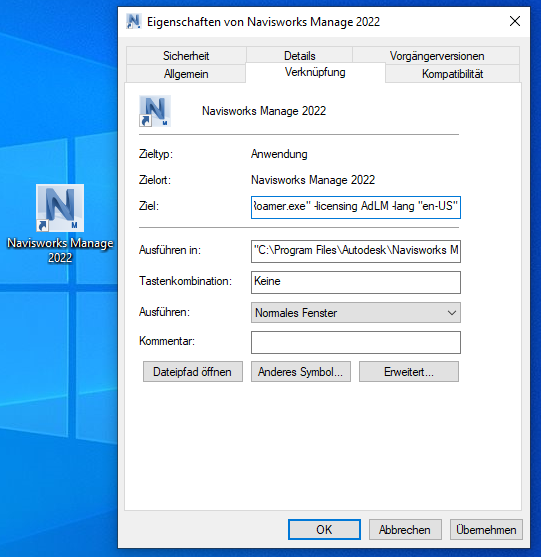This screenshot has height=557, width=541.
Task: Open the Sicherheit tab
Action: coord(186,56)
